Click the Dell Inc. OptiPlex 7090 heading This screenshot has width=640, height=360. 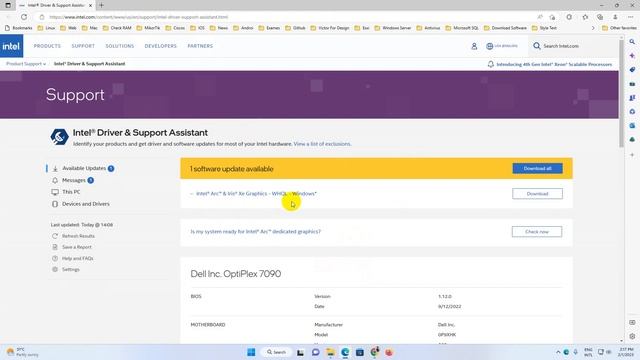click(x=236, y=273)
